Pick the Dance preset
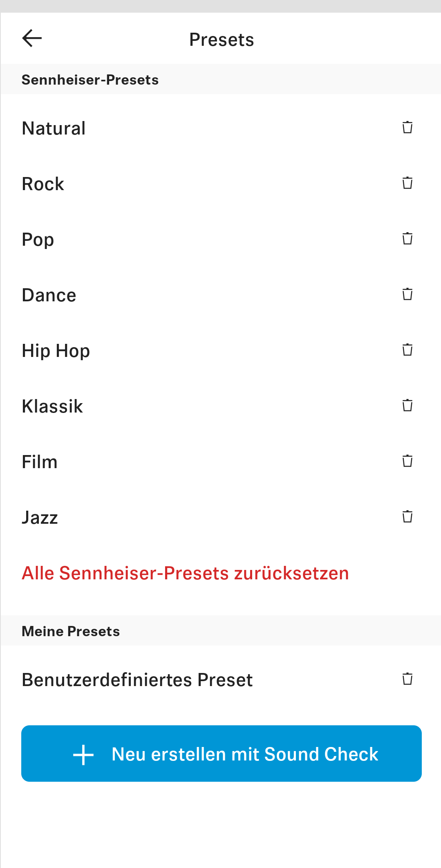Screen dimensions: 441x868 tap(49, 295)
